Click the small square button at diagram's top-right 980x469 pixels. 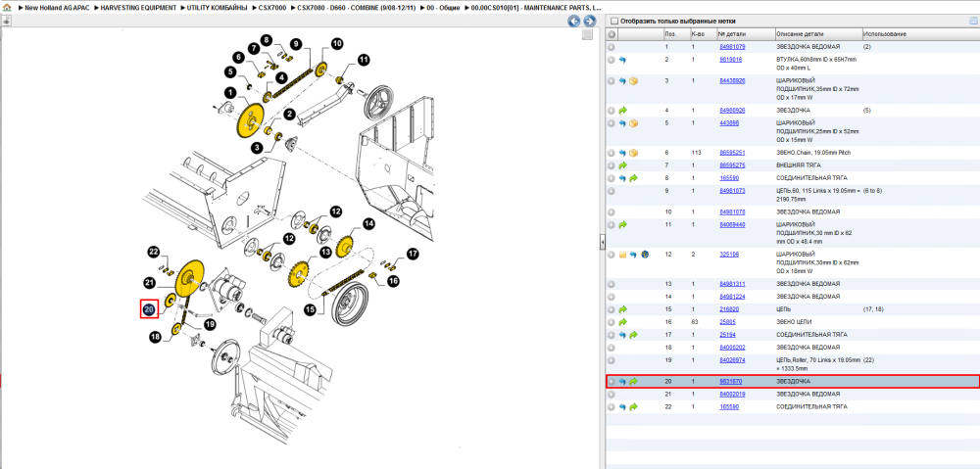(587, 35)
